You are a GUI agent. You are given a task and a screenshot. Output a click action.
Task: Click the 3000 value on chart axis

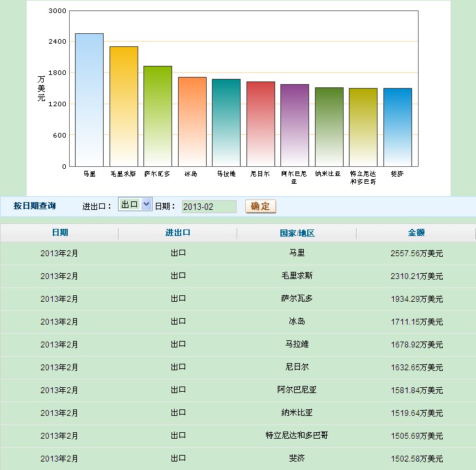(x=57, y=11)
